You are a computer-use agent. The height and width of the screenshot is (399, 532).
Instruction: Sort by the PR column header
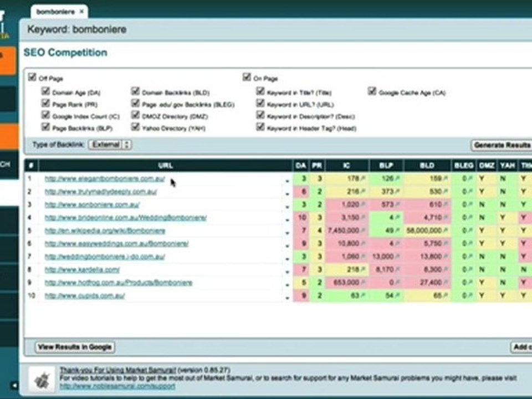pyautogui.click(x=317, y=166)
